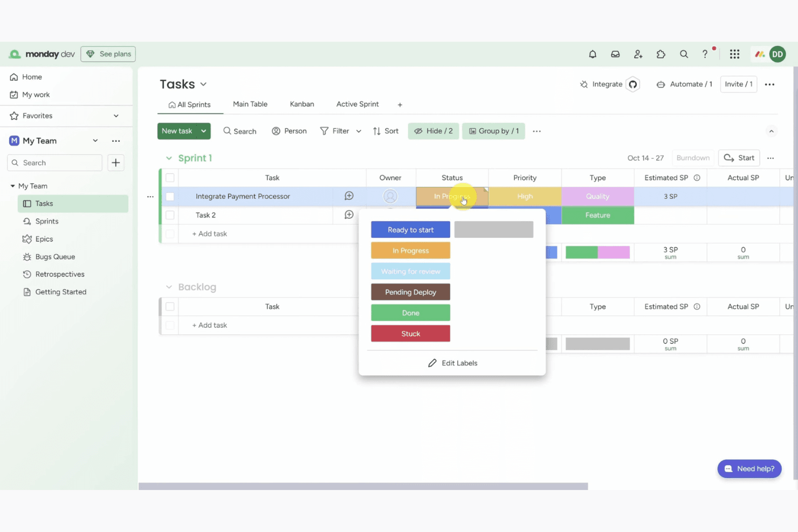Assign an owner using the person avatar
798x532 pixels.
[390, 196]
